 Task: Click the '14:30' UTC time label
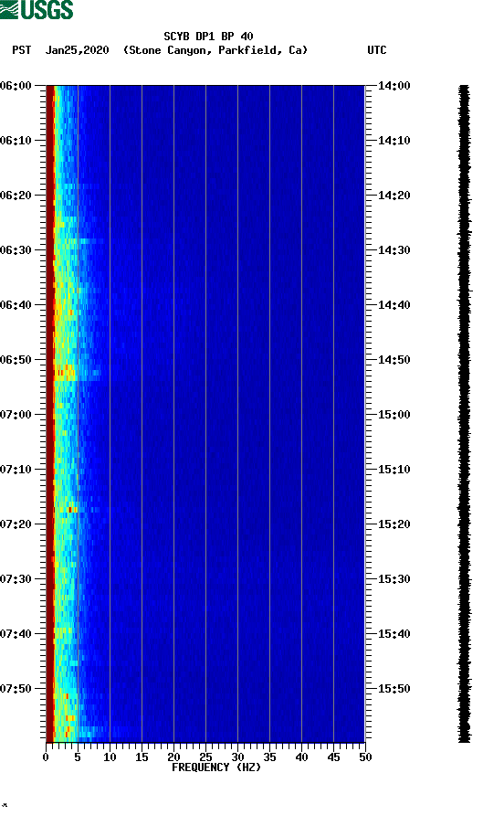394,250
